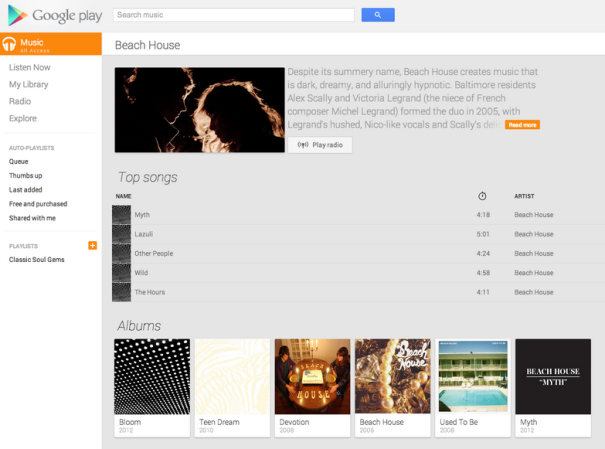Click the Devotion album title text
The image size is (605, 449).
[x=294, y=422]
